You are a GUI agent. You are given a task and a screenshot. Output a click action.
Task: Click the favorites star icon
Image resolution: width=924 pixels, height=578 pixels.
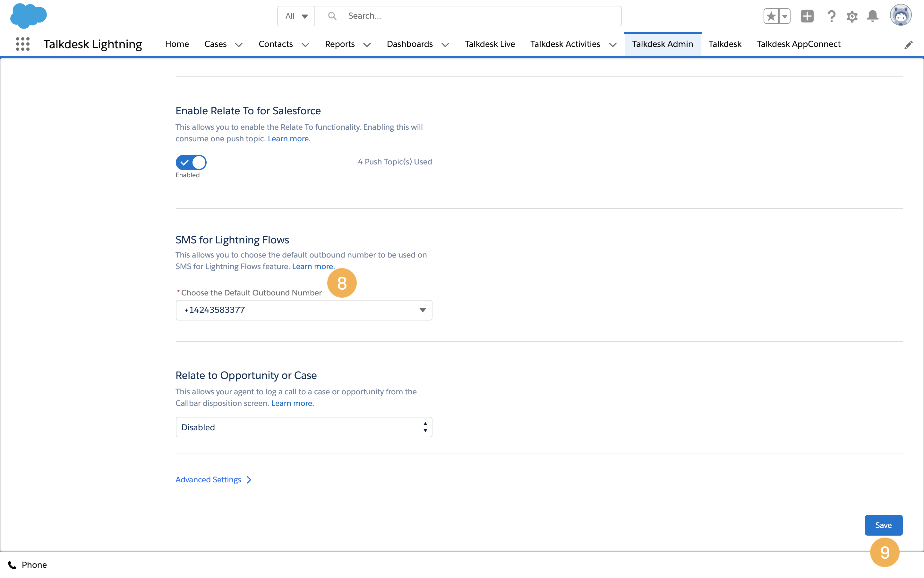[771, 16]
